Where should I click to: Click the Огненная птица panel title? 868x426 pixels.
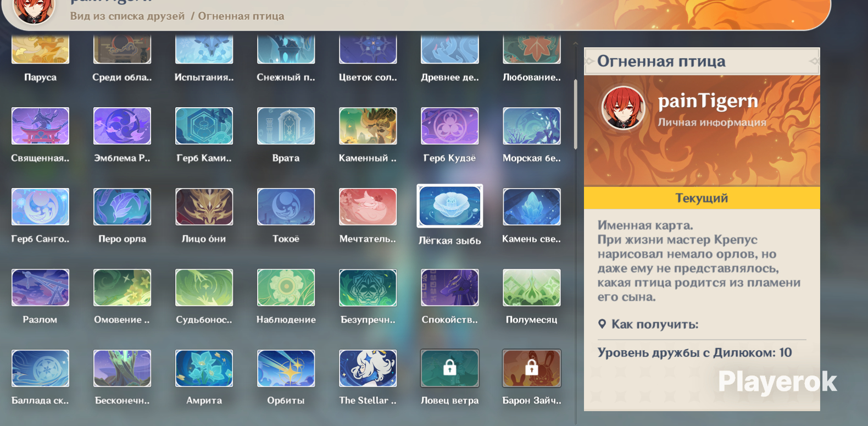click(661, 61)
